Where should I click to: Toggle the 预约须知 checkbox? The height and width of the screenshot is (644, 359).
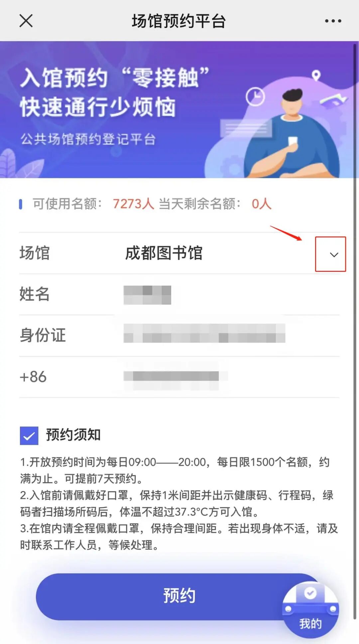(29, 435)
